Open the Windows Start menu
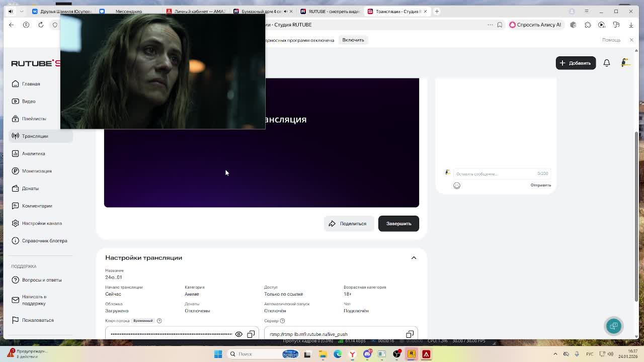The height and width of the screenshot is (362, 644). click(x=218, y=354)
